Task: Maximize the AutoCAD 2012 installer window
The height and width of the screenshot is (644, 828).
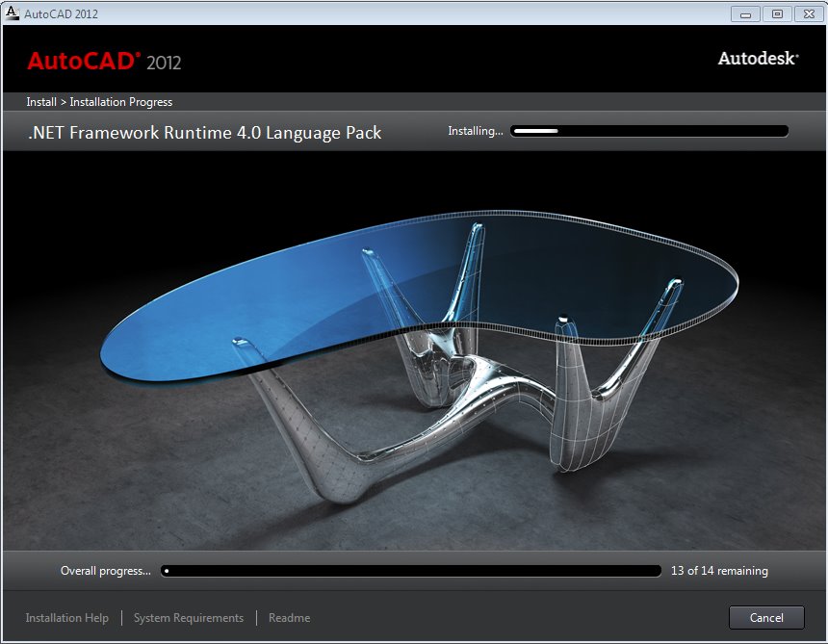Action: pos(777,14)
